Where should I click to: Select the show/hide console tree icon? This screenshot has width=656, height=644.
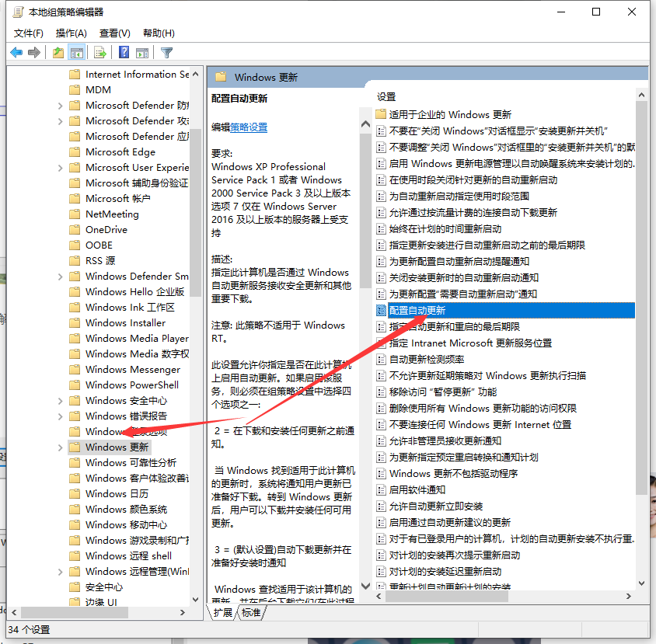point(75,52)
